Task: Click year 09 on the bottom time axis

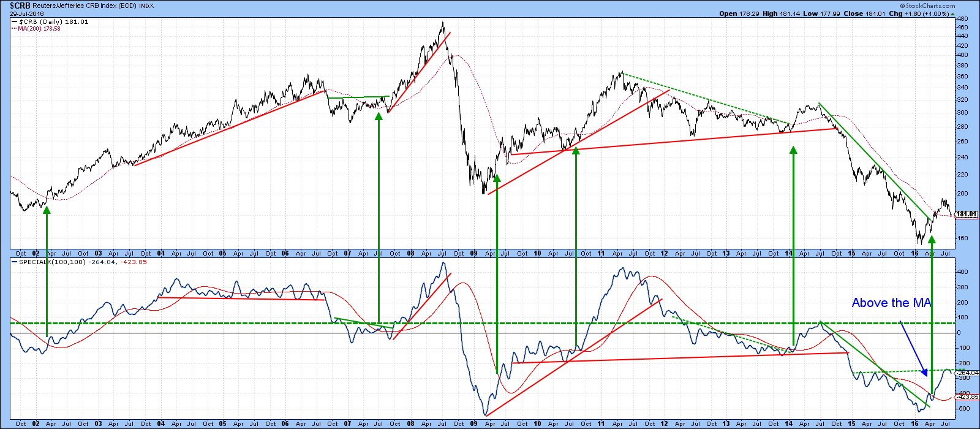Action: coord(473,423)
